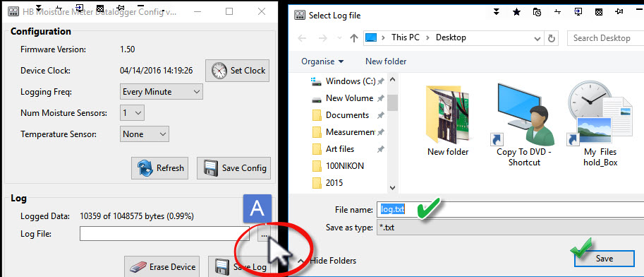The width and height of the screenshot is (644, 277).
Task: Click Refresh to reload the configuration
Action: coord(160,168)
